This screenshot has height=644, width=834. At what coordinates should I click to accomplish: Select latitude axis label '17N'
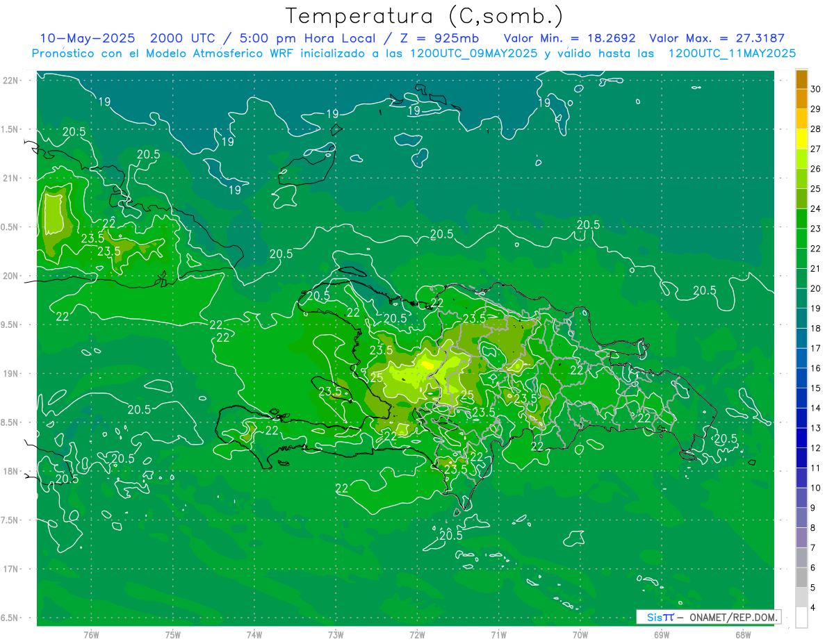[11, 569]
